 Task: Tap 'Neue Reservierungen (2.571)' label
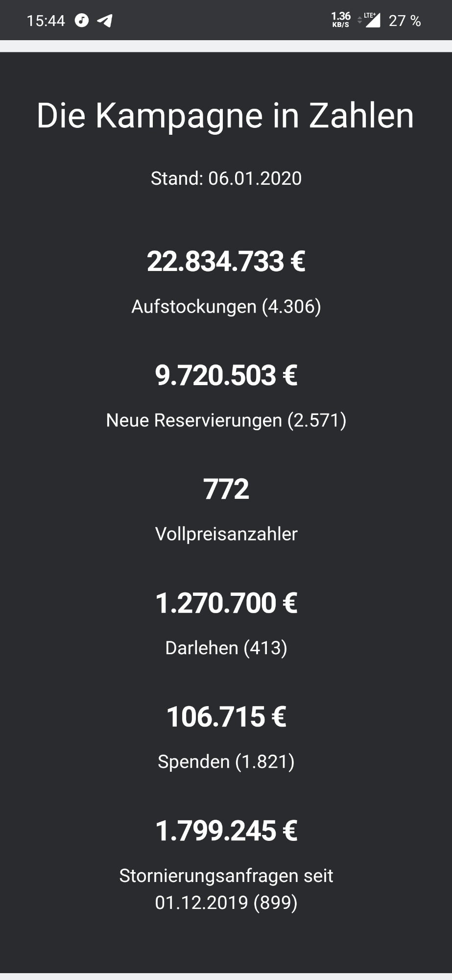(x=226, y=420)
